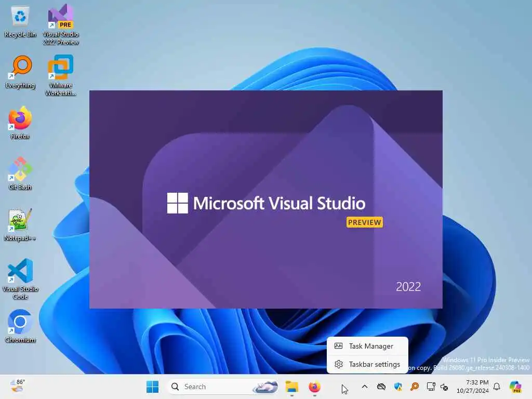The image size is (532, 399).
Task: Switch to Firefox on the taskbar
Action: coord(314,387)
